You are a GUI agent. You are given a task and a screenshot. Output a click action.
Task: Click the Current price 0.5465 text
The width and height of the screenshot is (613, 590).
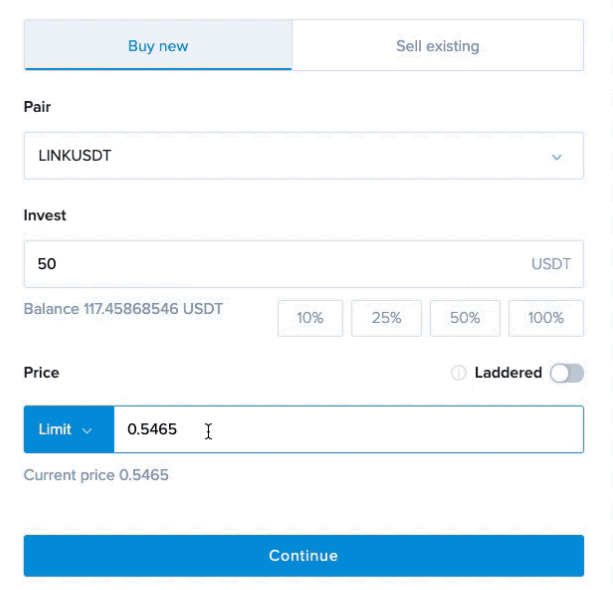point(96,475)
